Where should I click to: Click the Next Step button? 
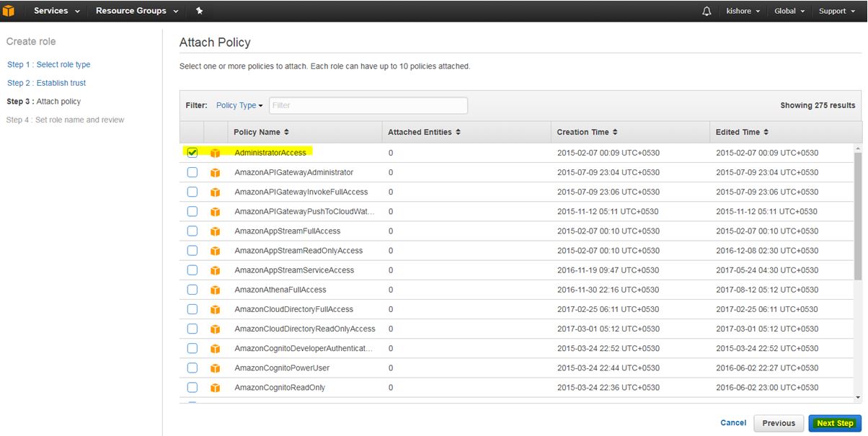coord(834,423)
